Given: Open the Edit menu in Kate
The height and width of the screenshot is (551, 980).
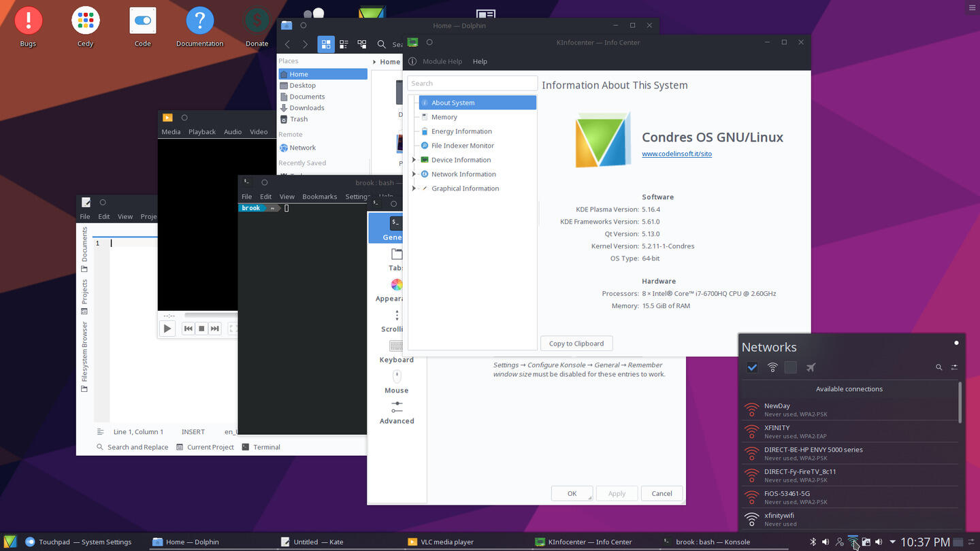Looking at the screenshot, I should point(104,216).
